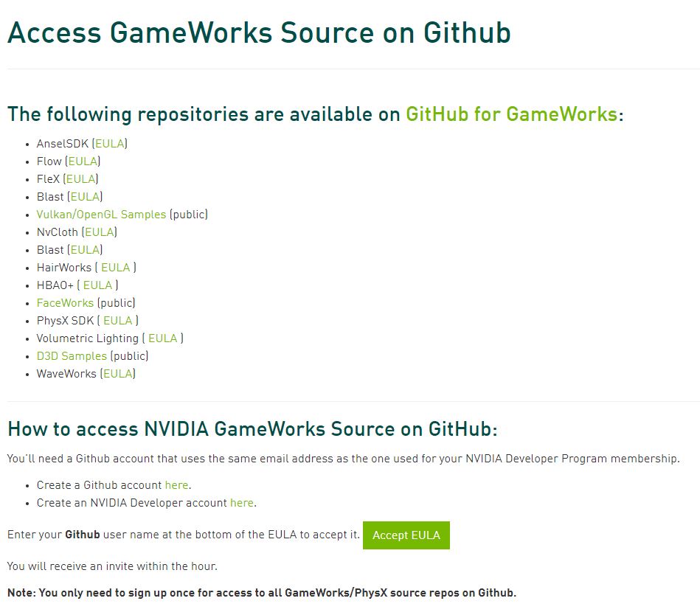
Task: Open the AnselSDK EULA link
Action: tap(110, 144)
